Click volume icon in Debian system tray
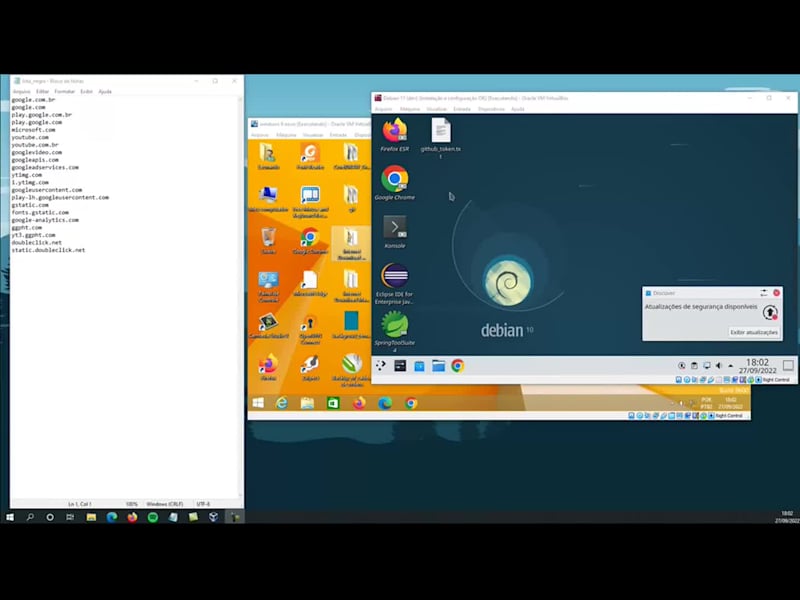This screenshot has width=800, height=600. (719, 365)
